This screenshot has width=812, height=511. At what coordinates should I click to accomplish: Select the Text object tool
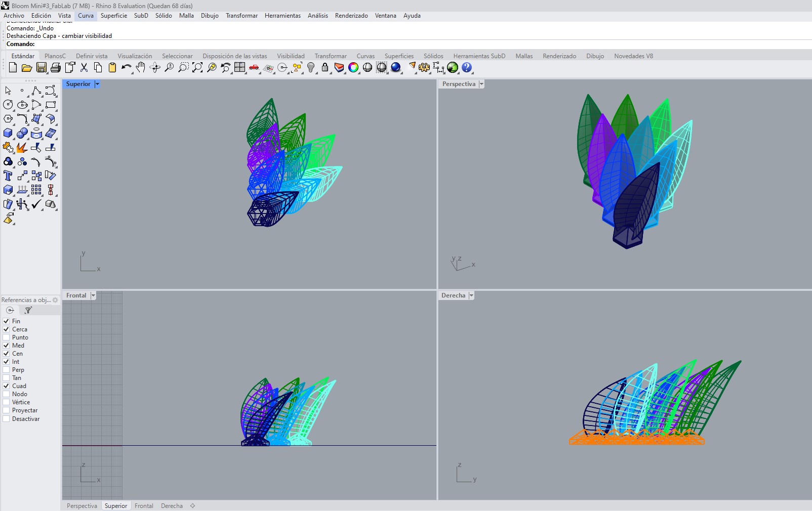coord(8,175)
